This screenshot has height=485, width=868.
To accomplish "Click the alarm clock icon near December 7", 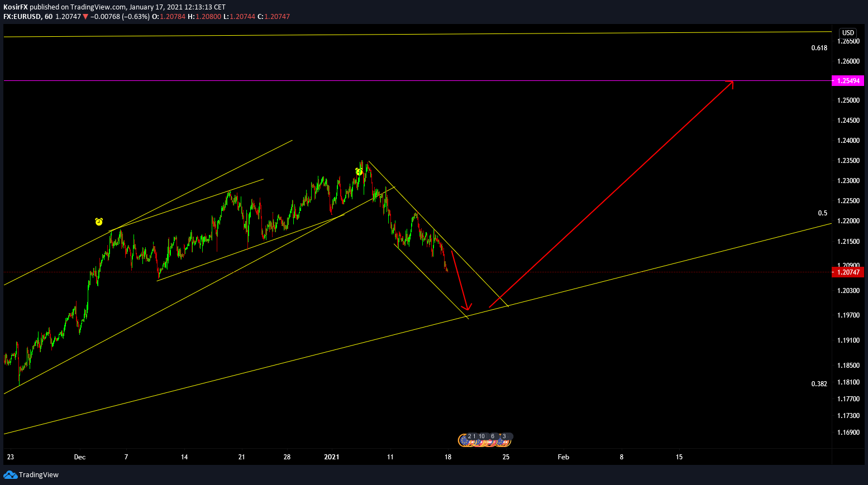I will [x=99, y=222].
